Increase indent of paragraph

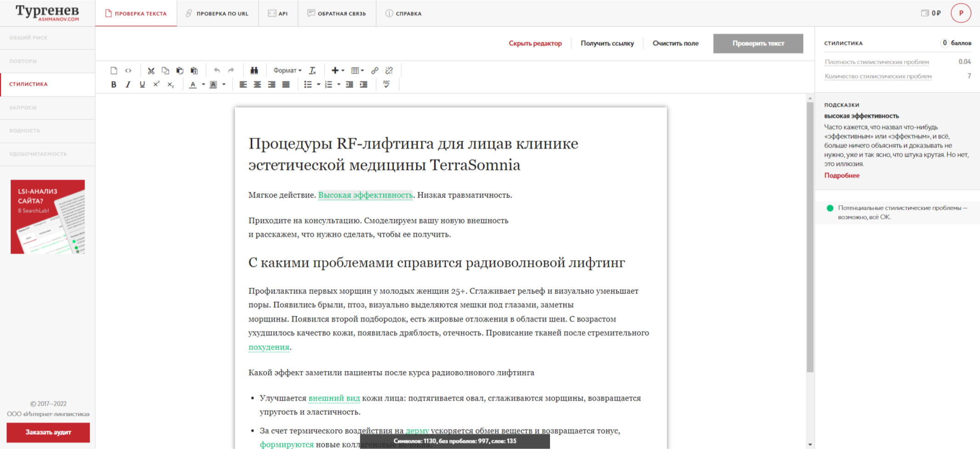click(x=363, y=84)
